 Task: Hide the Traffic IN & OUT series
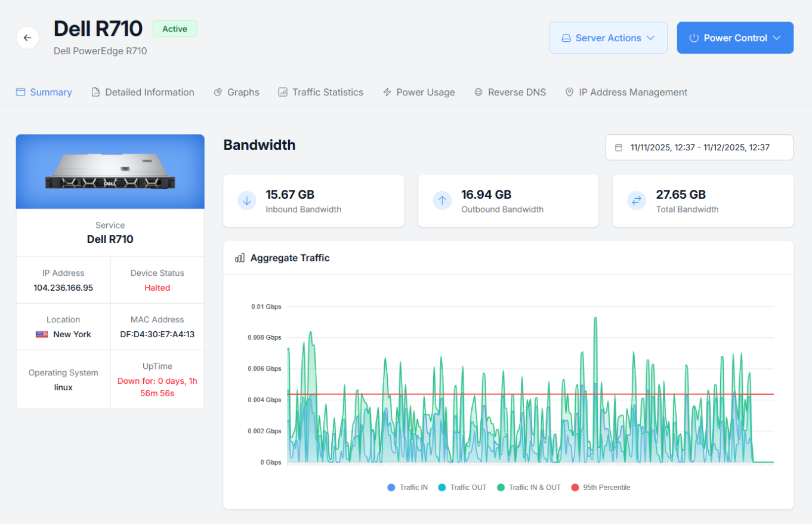(x=529, y=488)
